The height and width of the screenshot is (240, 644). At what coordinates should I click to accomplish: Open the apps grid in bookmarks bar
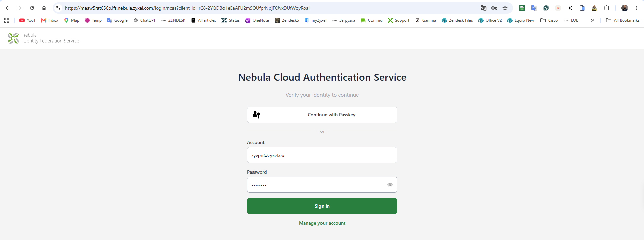pyautogui.click(x=7, y=20)
